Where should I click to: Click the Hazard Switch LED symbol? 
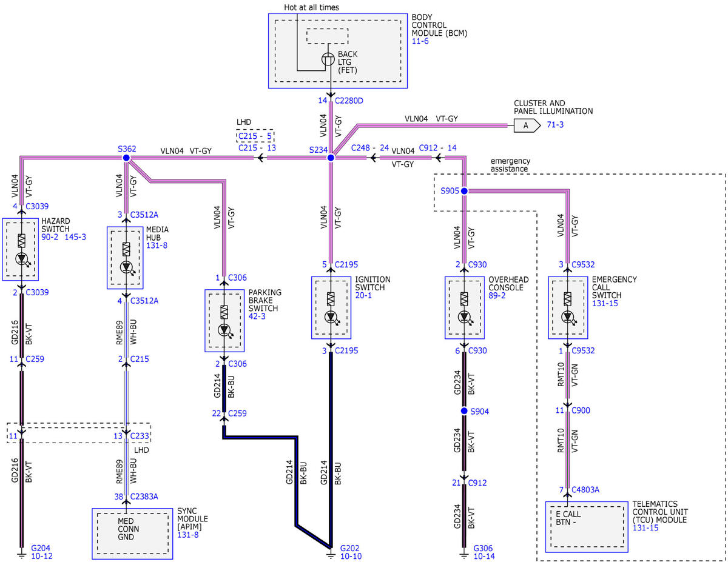pyautogui.click(x=21, y=258)
